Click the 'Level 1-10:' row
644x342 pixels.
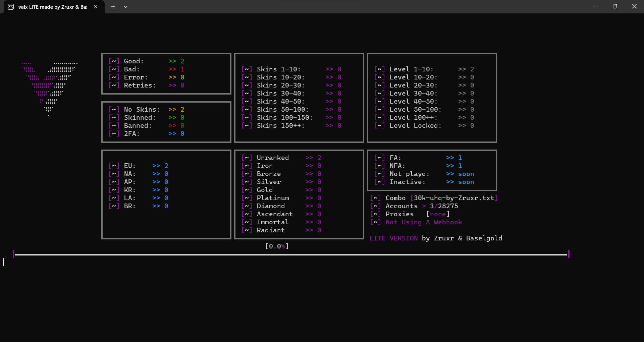click(424, 69)
